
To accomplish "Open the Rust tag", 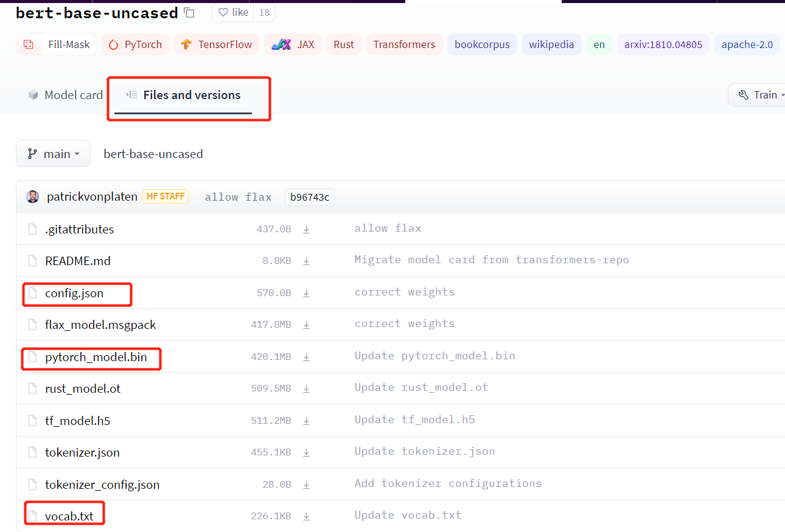I will coord(344,44).
